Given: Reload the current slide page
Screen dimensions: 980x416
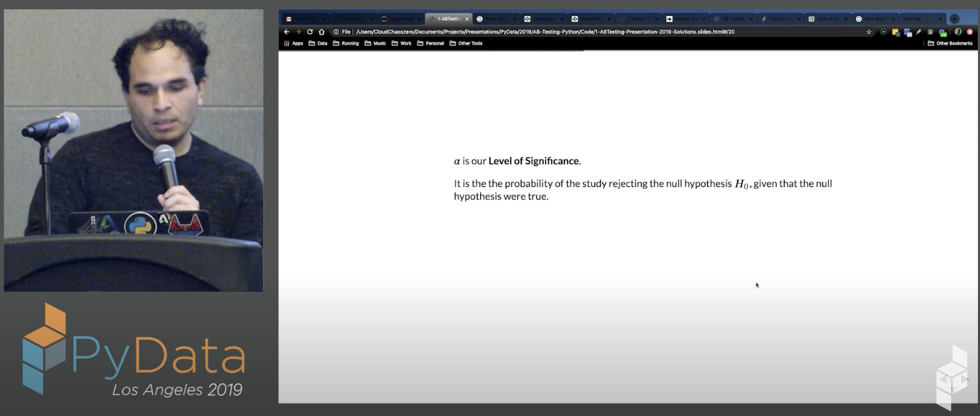Looking at the screenshot, I should [x=309, y=31].
